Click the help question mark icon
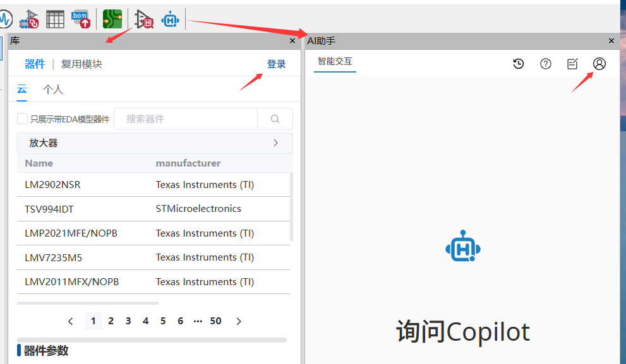Screen dimensions: 626x364 tap(545, 64)
